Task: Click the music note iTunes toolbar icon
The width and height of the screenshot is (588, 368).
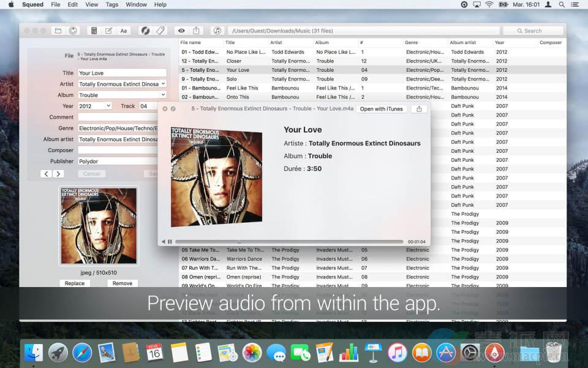Action: (217, 31)
